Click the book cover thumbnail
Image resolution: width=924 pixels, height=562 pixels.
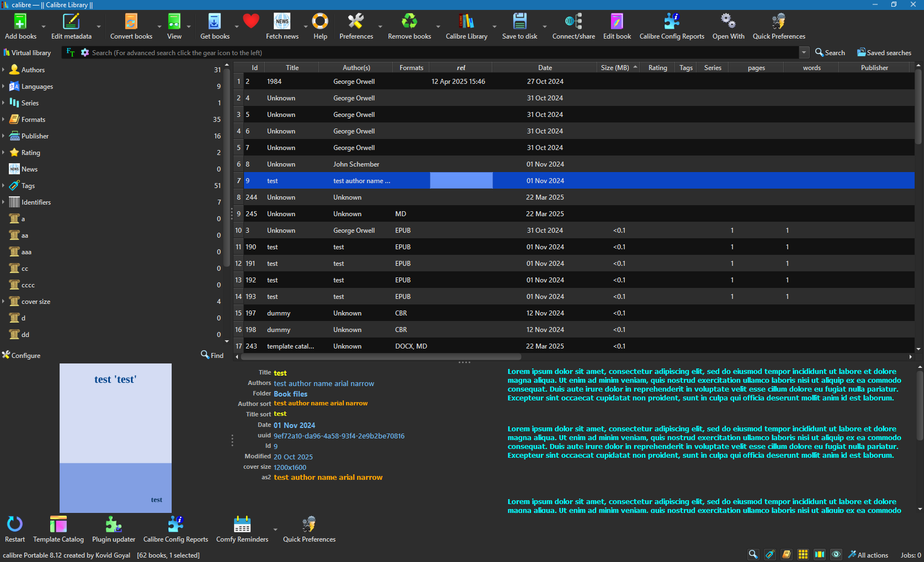point(115,438)
